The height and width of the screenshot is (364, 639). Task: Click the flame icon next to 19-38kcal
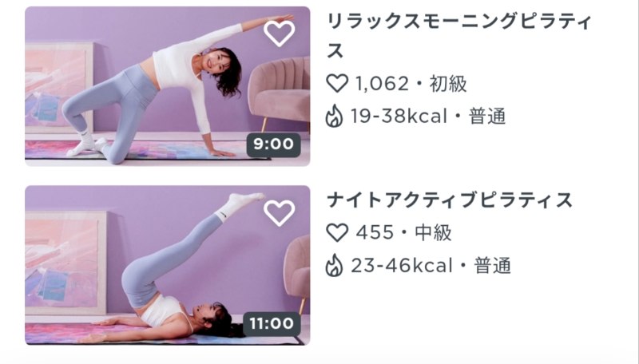[x=334, y=116]
